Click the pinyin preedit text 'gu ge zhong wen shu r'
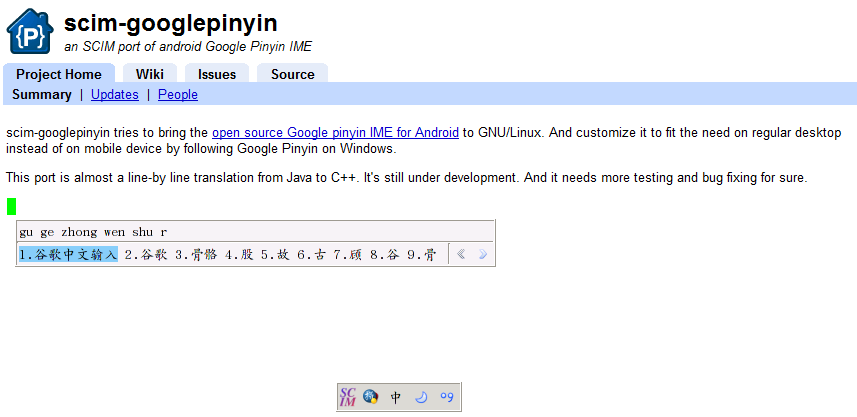This screenshot has width=857, height=417. tap(93, 232)
